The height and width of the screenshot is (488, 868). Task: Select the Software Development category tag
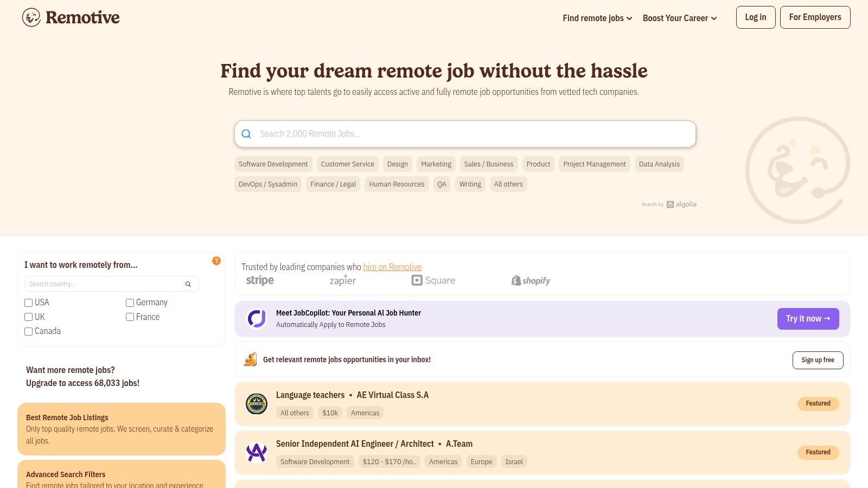pyautogui.click(x=273, y=164)
